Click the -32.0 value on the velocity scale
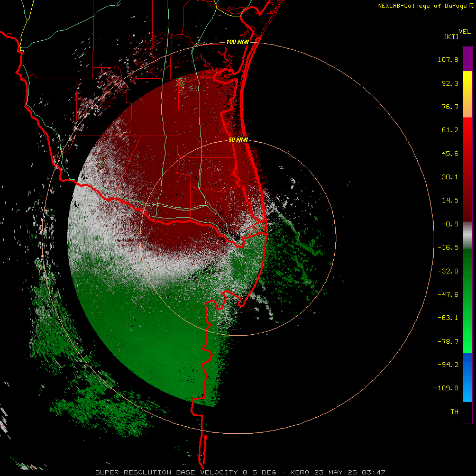Image resolution: width=476 pixels, height=476 pixels. tap(448, 271)
